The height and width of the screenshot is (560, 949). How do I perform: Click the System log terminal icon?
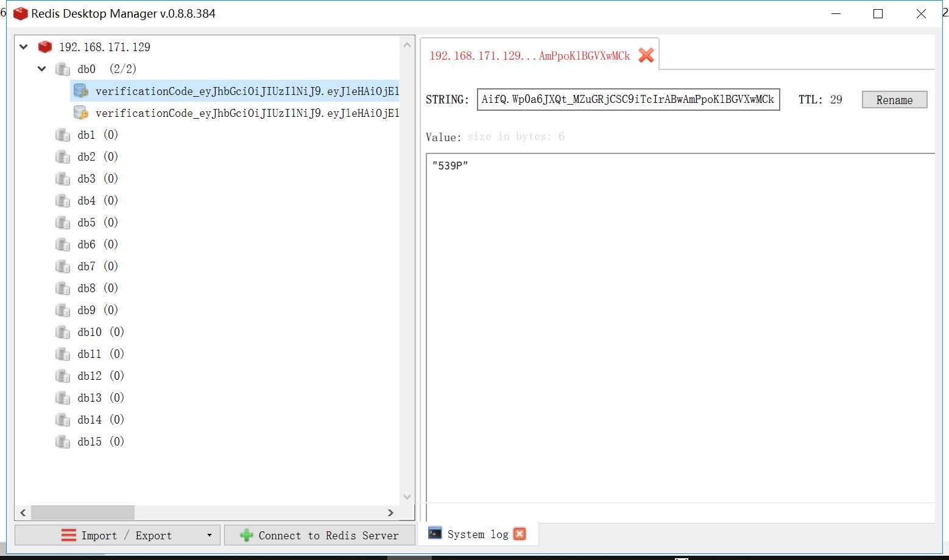[x=435, y=533]
